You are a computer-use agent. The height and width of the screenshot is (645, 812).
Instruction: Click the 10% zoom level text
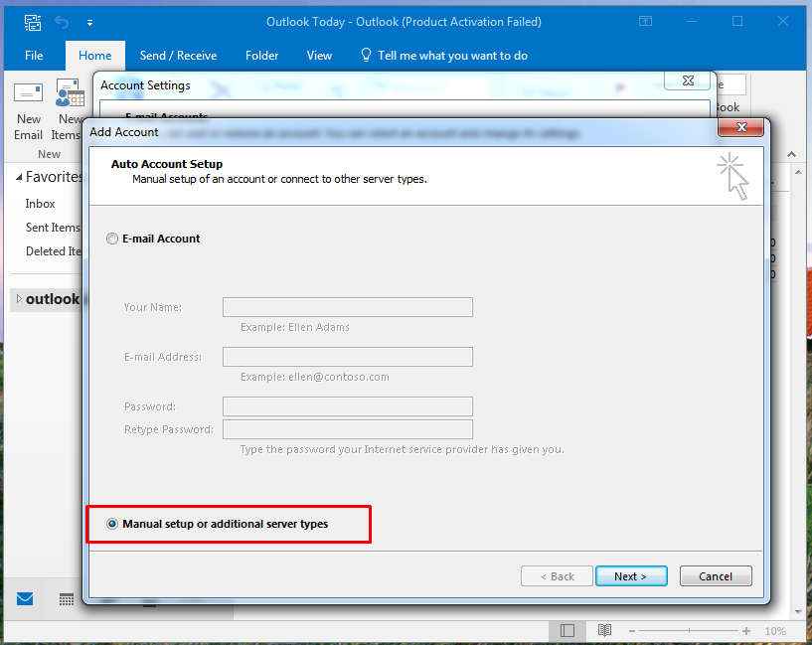tap(775, 631)
